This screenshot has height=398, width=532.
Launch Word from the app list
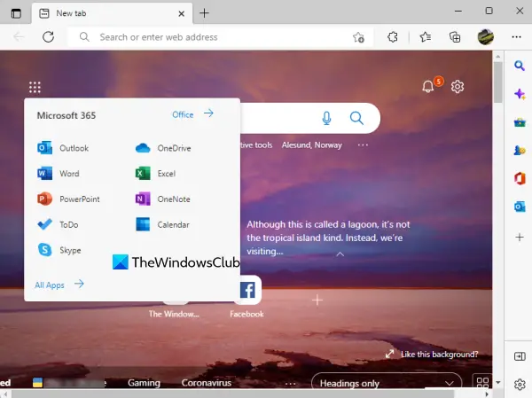[59, 174]
